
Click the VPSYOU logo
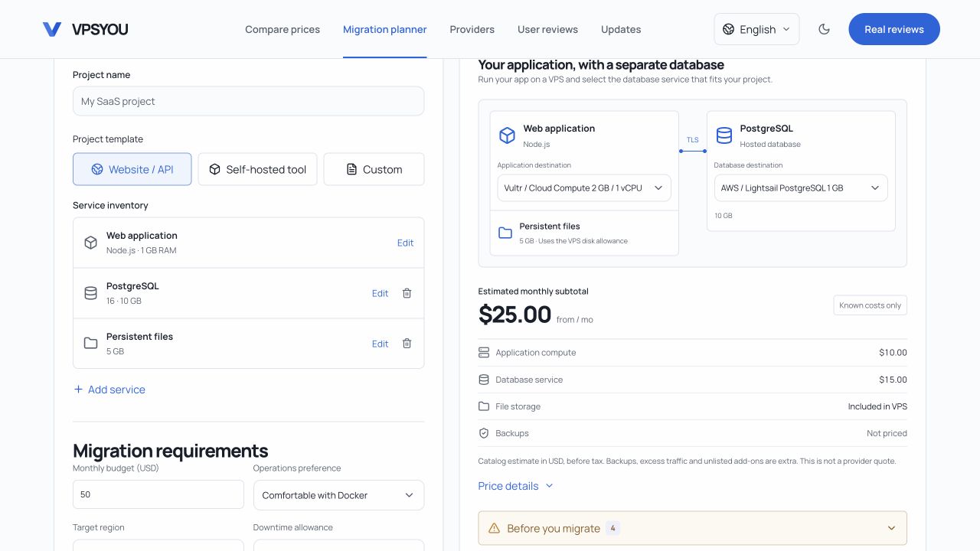click(x=85, y=29)
